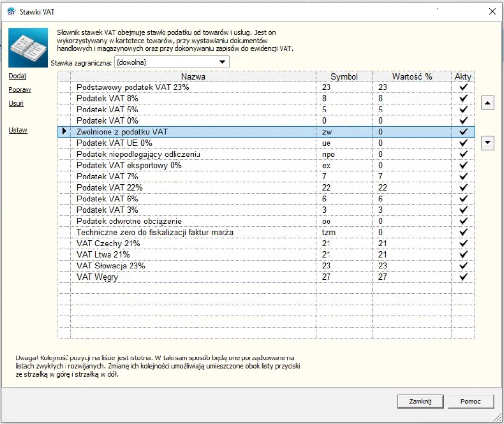The height and width of the screenshot is (424, 504).
Task: Click the VAT dictionary book icon
Action: [28, 48]
